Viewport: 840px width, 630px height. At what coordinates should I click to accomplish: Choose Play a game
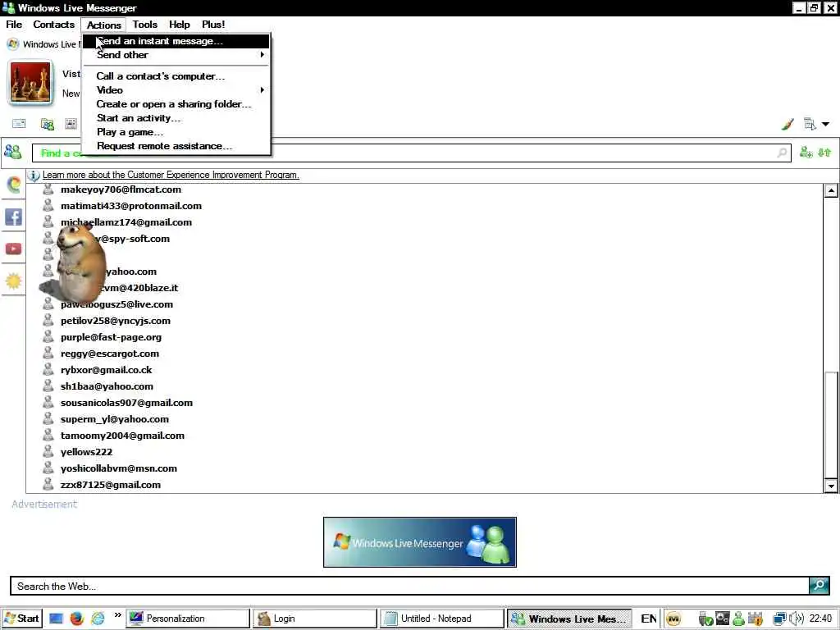point(176,132)
